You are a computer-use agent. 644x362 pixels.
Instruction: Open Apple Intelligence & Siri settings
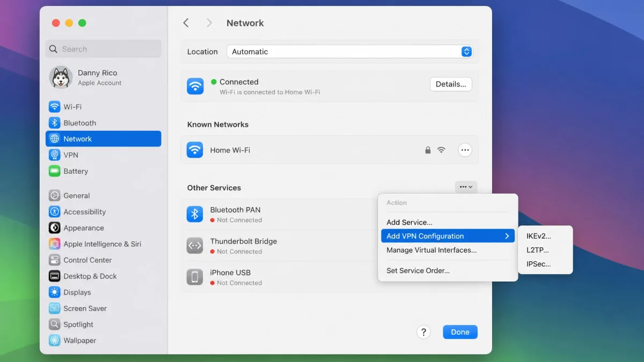104,244
